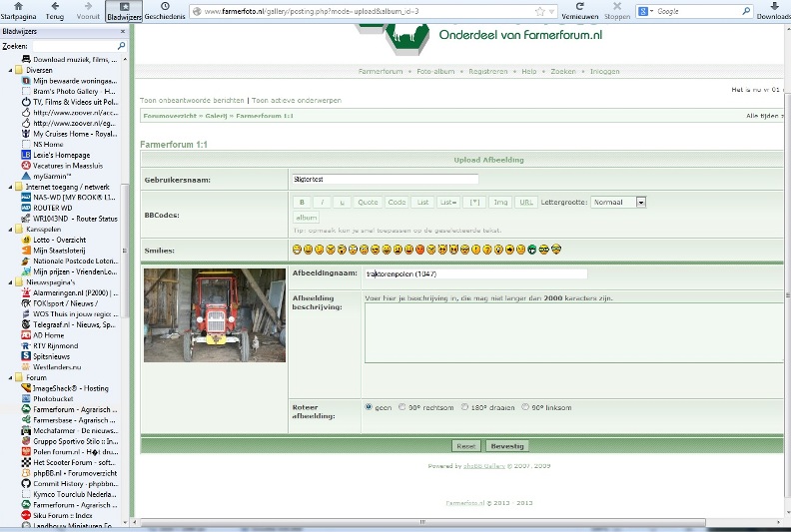This screenshot has width=791, height=532.
Task: Insert the first smiley face
Action: (x=297, y=249)
